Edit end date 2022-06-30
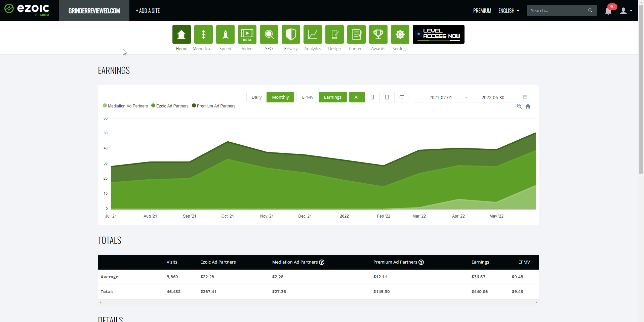 click(x=493, y=97)
